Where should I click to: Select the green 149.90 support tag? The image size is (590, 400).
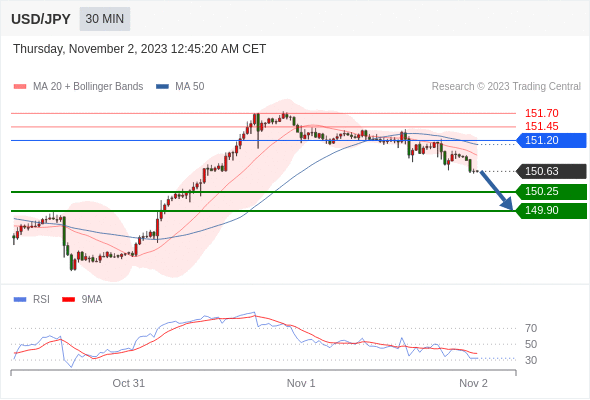point(551,211)
